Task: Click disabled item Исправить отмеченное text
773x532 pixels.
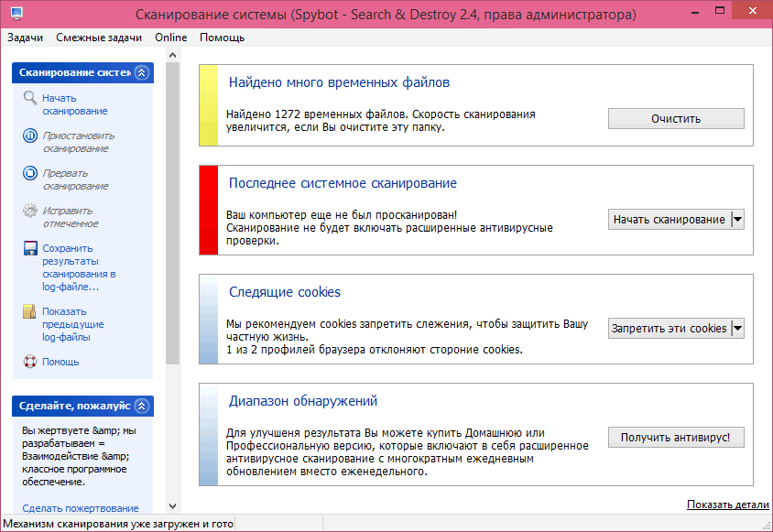Action: [70, 217]
